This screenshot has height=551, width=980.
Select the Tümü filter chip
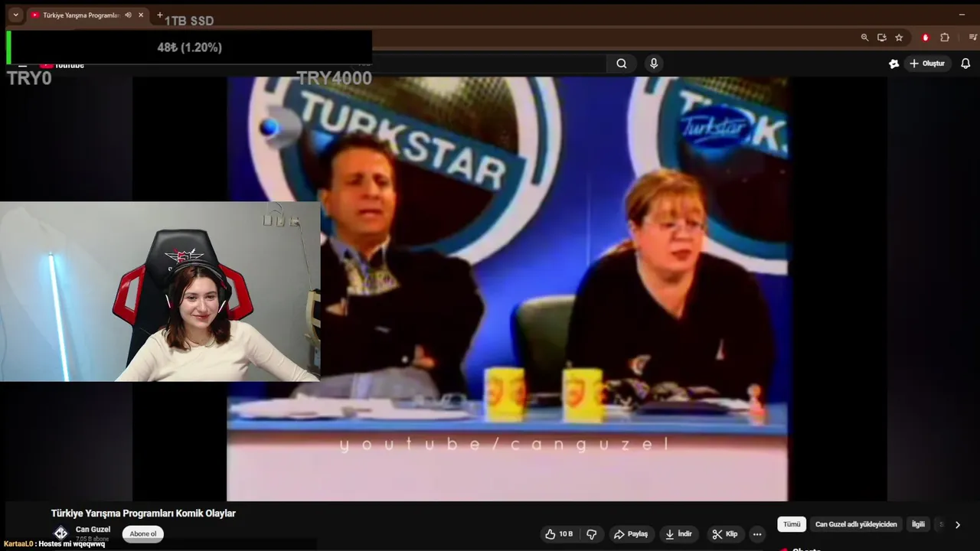pyautogui.click(x=792, y=524)
